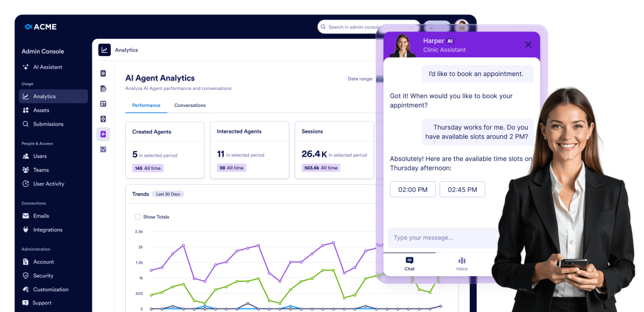Open AI Assistant from the sidebar
Viewport: 644px width, 312px height.
click(47, 67)
